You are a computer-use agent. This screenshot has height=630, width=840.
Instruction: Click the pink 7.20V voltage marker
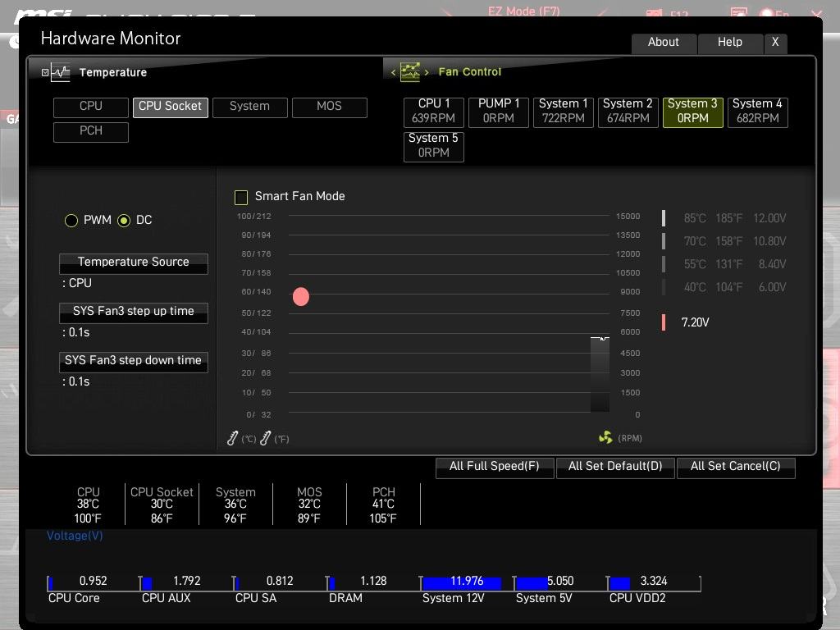[x=664, y=322]
